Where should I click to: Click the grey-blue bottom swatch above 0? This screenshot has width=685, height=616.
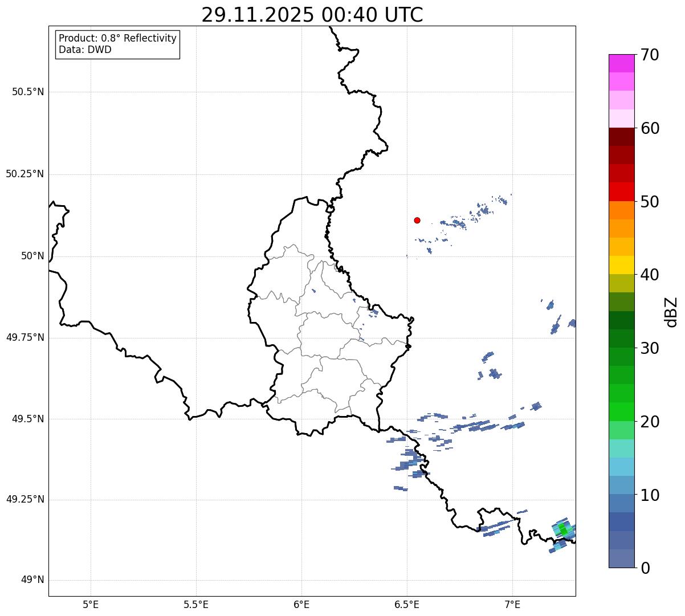tap(622, 558)
